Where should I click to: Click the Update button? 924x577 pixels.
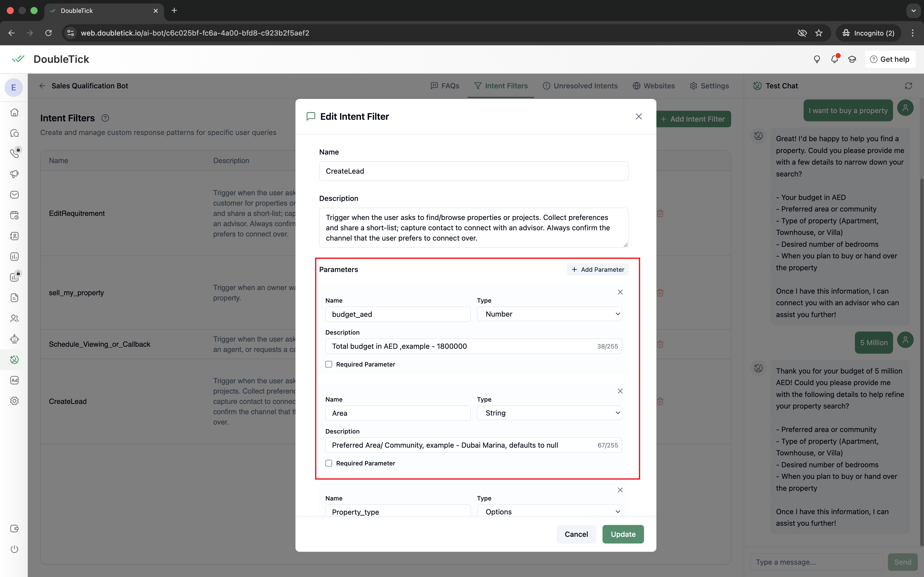coord(623,534)
